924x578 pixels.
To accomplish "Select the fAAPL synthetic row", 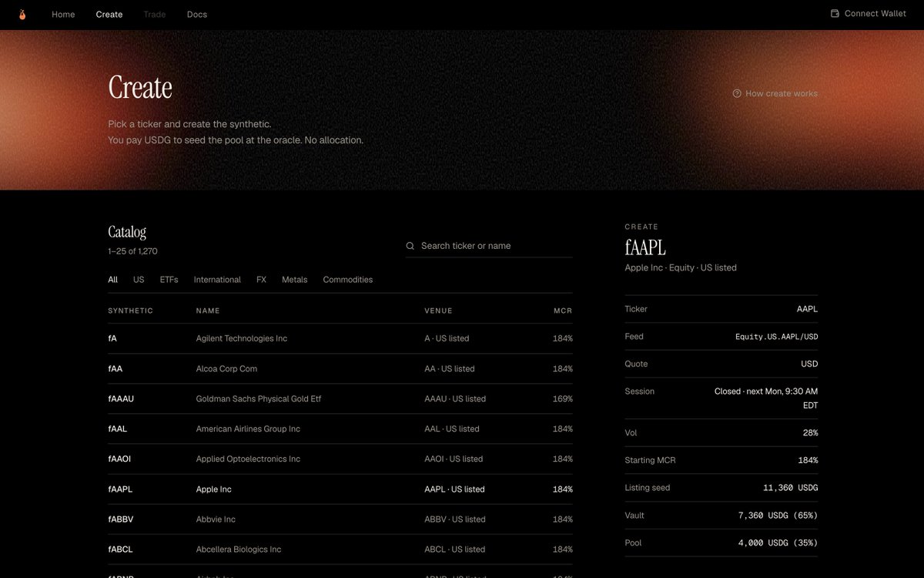I will coord(340,489).
